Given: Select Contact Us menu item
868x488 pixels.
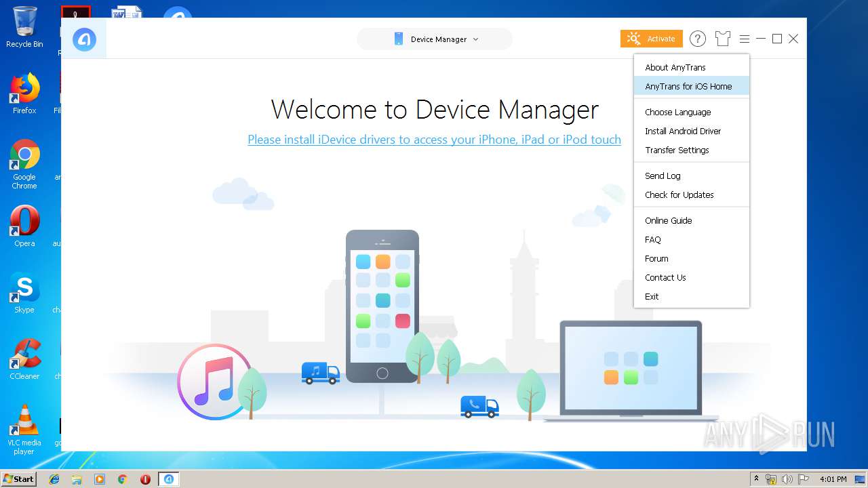Looking at the screenshot, I should [692, 277].
